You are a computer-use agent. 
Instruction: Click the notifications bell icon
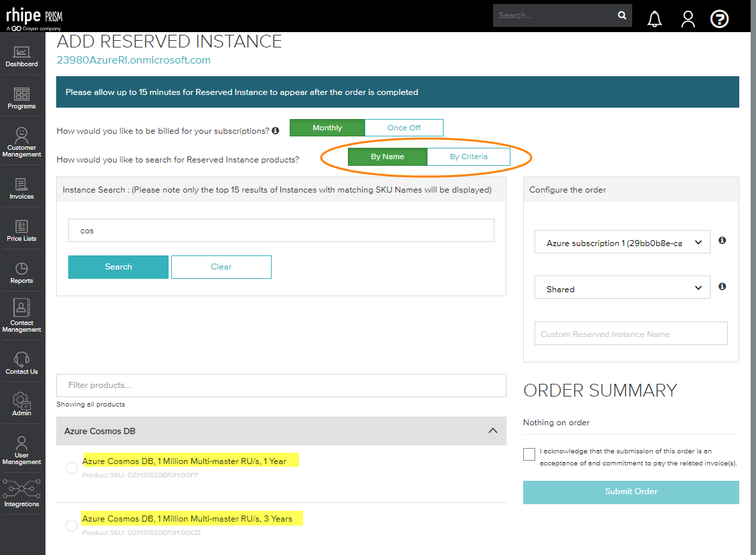tap(654, 19)
